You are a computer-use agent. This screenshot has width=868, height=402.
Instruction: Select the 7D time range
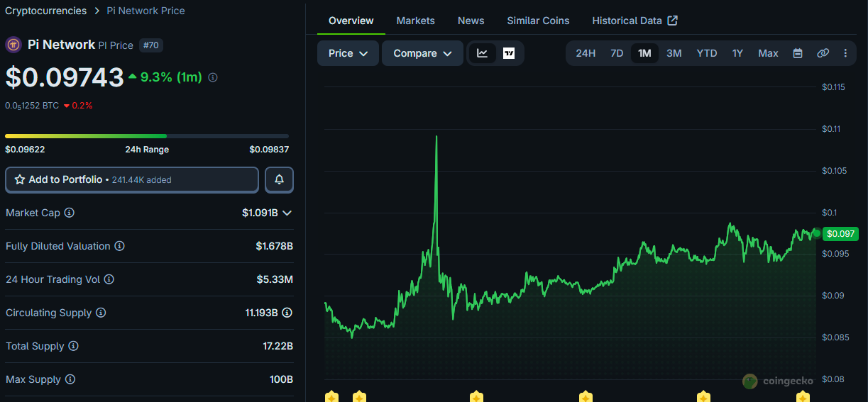(x=617, y=53)
